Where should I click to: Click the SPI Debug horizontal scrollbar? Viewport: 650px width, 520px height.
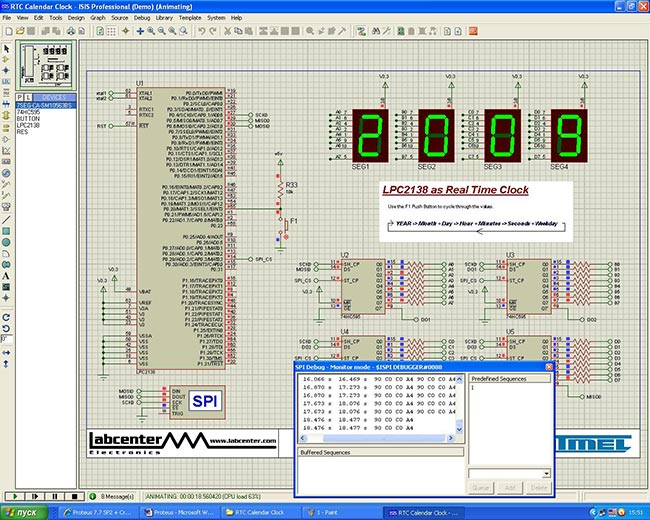coord(377,438)
